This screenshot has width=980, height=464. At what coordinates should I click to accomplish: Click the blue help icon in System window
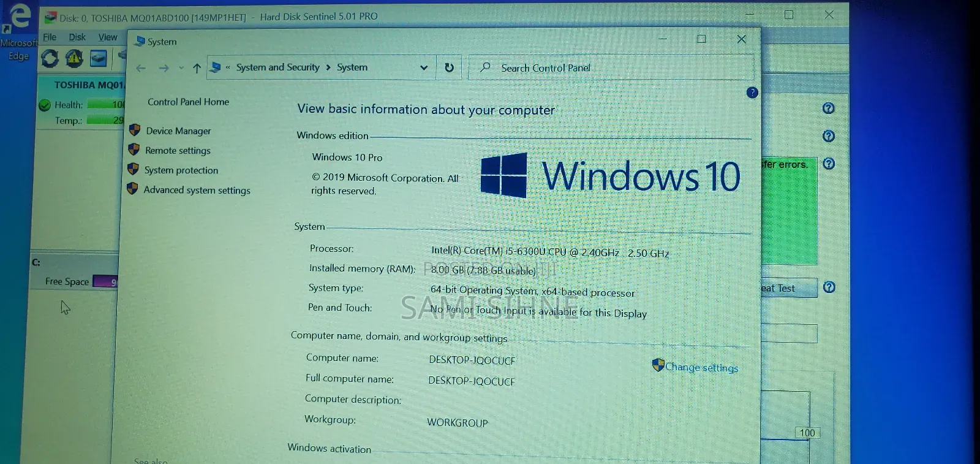pos(752,93)
